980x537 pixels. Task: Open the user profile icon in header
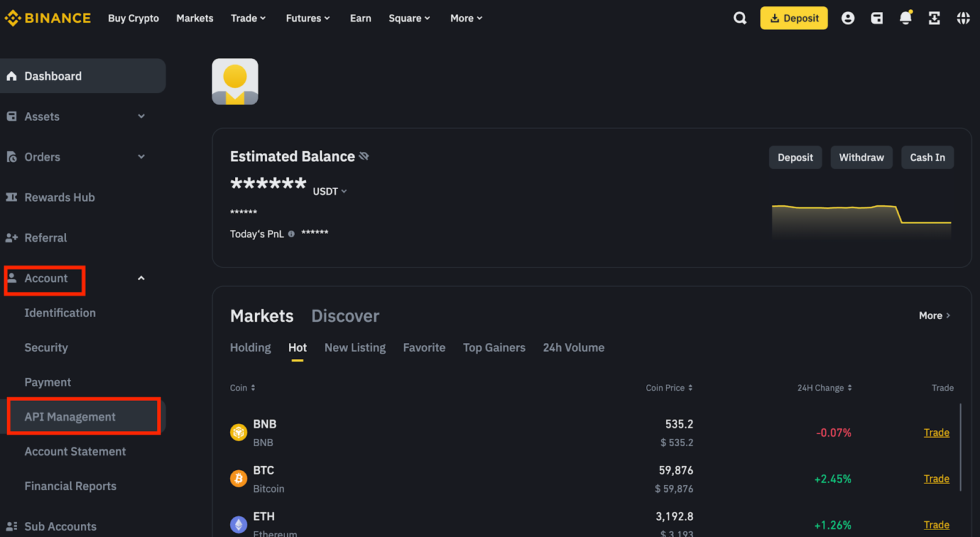(x=848, y=18)
